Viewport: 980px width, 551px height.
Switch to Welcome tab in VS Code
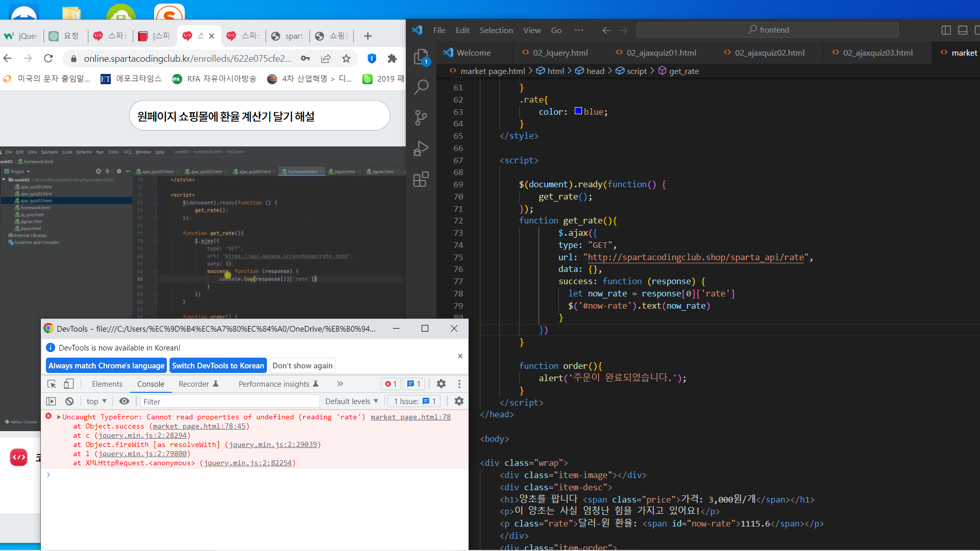click(x=474, y=53)
